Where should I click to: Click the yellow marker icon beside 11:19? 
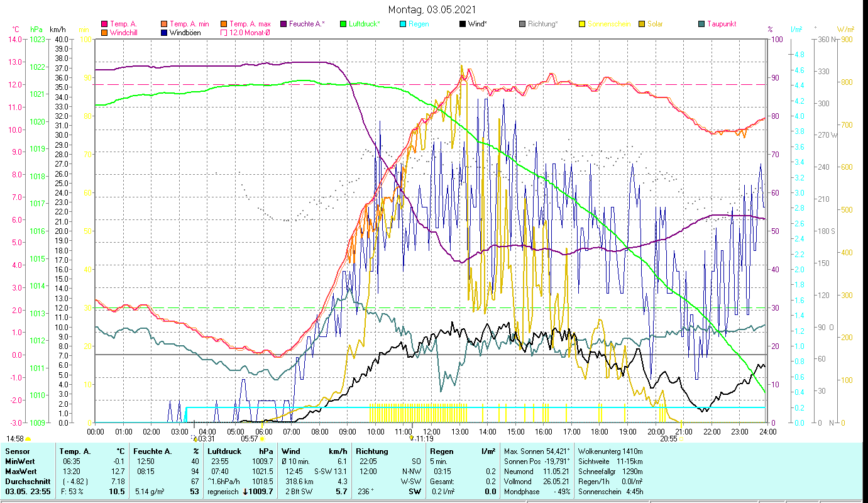coord(411,438)
